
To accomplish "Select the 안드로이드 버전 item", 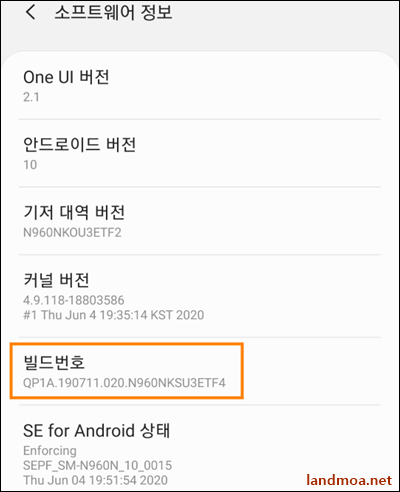I will (200, 153).
